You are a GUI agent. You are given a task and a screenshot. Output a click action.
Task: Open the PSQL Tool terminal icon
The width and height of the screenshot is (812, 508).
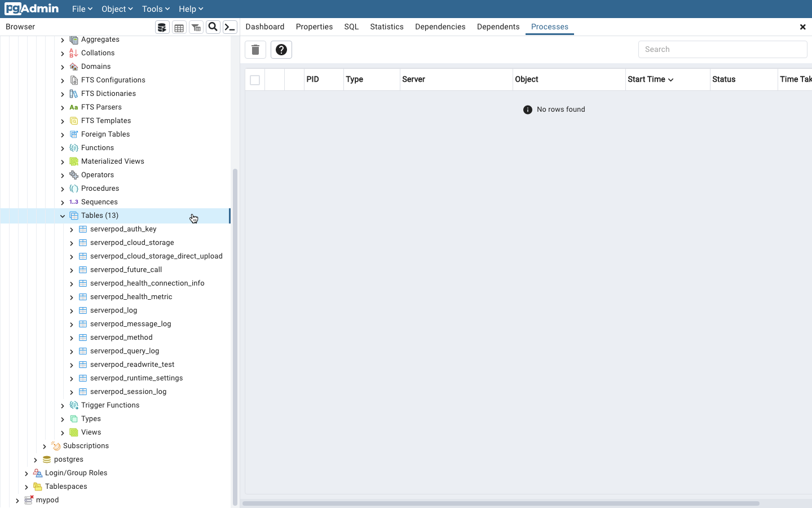(x=230, y=27)
